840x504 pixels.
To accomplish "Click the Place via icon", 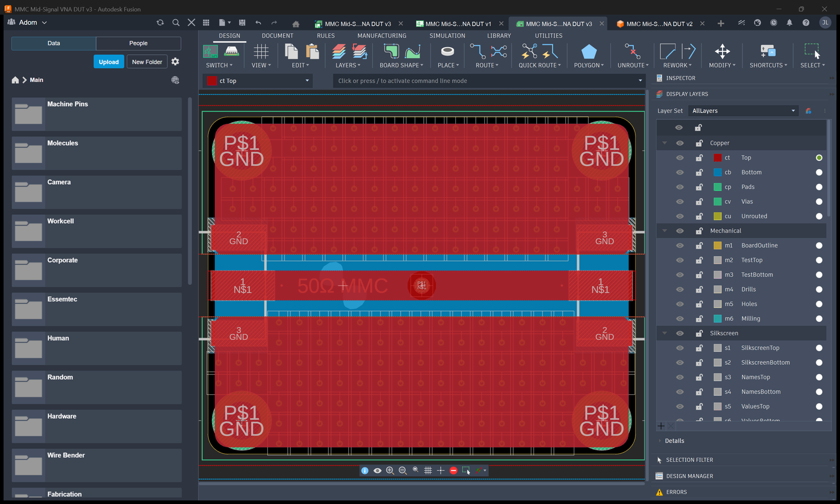I will [x=447, y=51].
